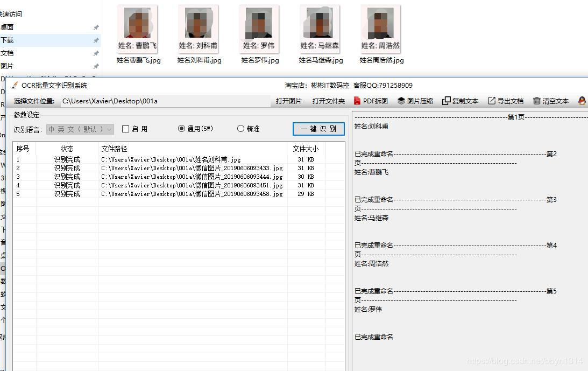The image size is (588, 371).
Task: Click 识别完成 status in row 5
Action: click(x=67, y=194)
